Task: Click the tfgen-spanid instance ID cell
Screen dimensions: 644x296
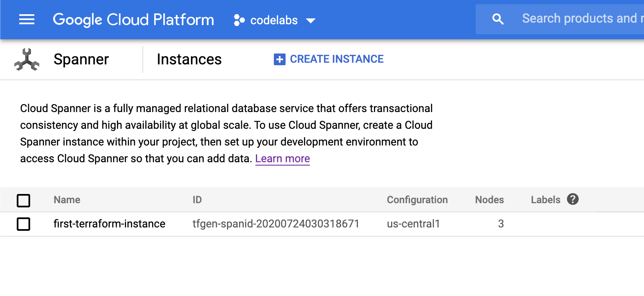Action: click(276, 224)
